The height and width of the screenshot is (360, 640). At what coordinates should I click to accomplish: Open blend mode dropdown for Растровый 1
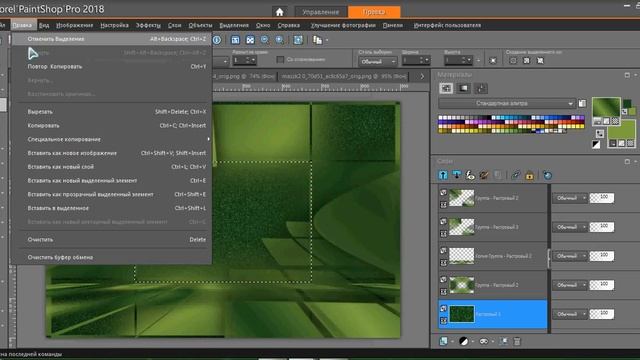pyautogui.click(x=569, y=314)
